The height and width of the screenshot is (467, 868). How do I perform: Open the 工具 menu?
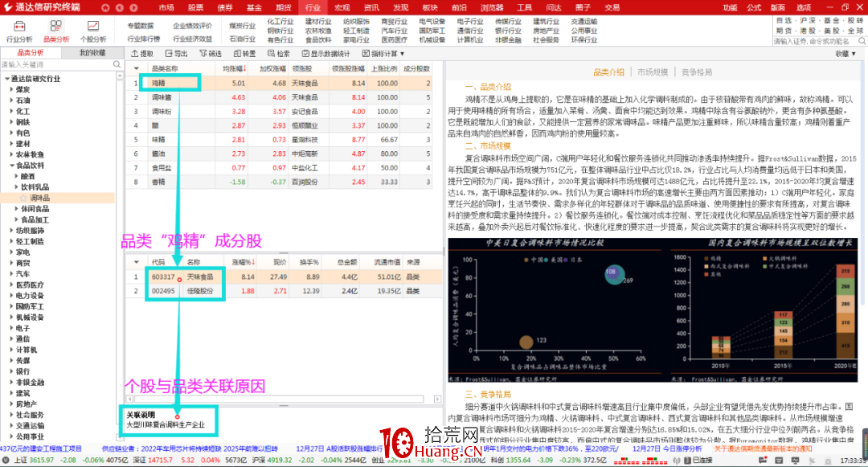point(524,8)
